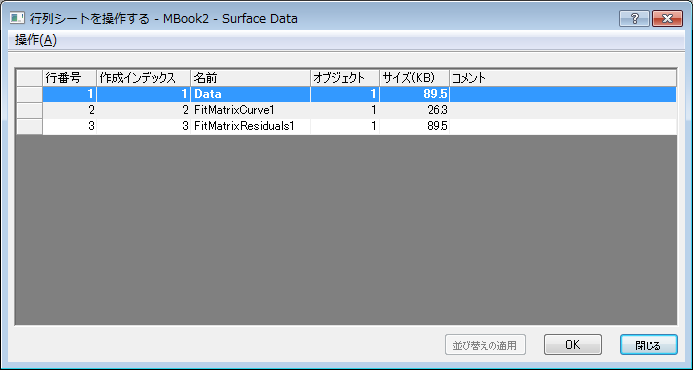Click the 閉じる button
Screen dimensions: 693x370
point(648,345)
